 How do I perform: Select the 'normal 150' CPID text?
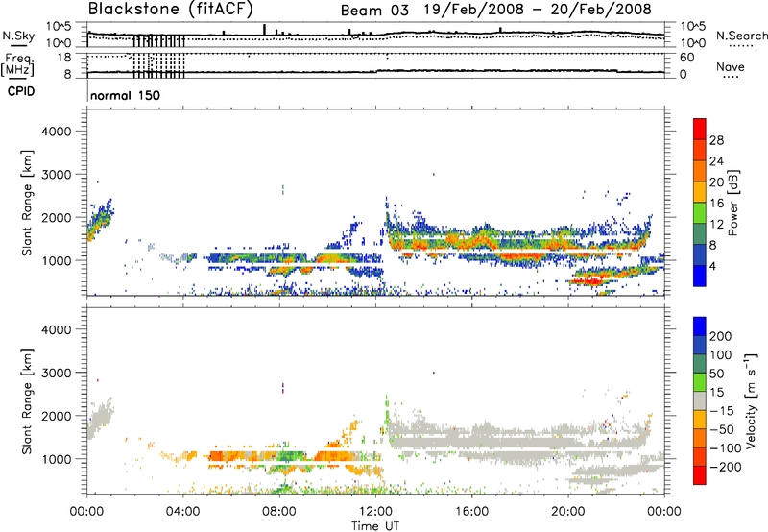point(125,95)
